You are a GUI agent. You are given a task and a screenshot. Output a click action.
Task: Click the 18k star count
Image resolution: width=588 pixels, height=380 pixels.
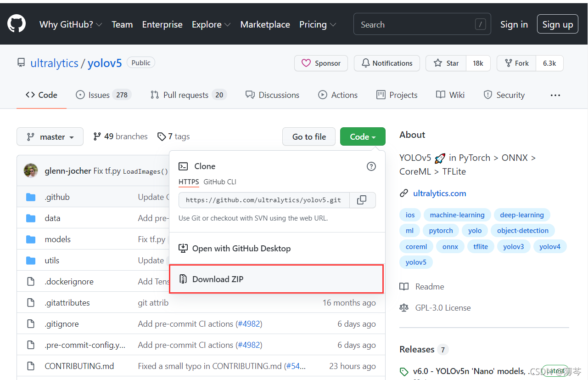(x=478, y=63)
